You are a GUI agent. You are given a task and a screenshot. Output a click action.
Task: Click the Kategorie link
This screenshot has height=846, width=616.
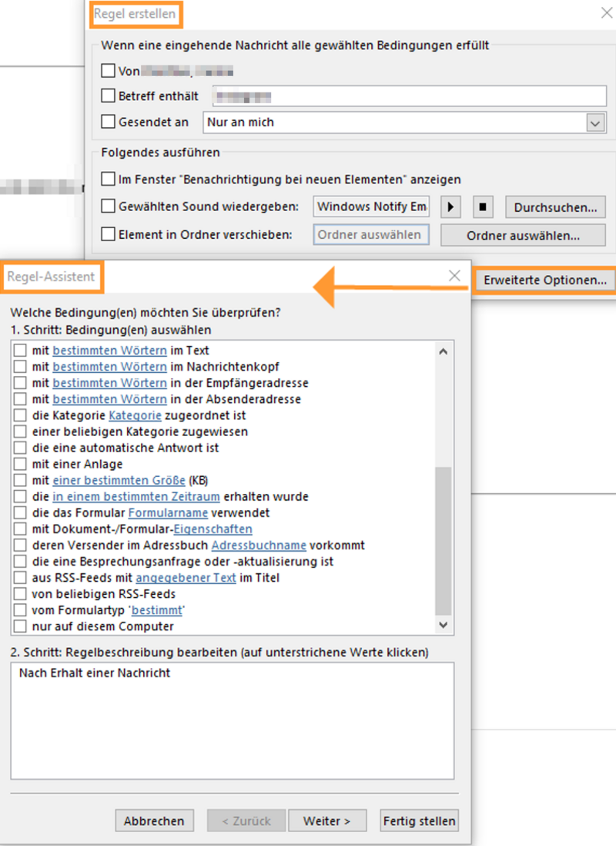tap(135, 415)
